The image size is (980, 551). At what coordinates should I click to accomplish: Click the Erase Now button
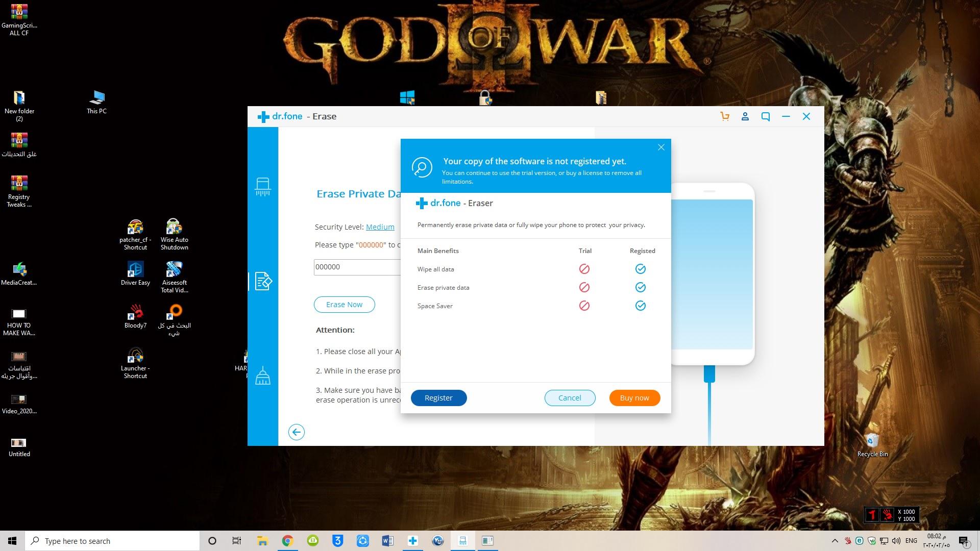tap(345, 305)
